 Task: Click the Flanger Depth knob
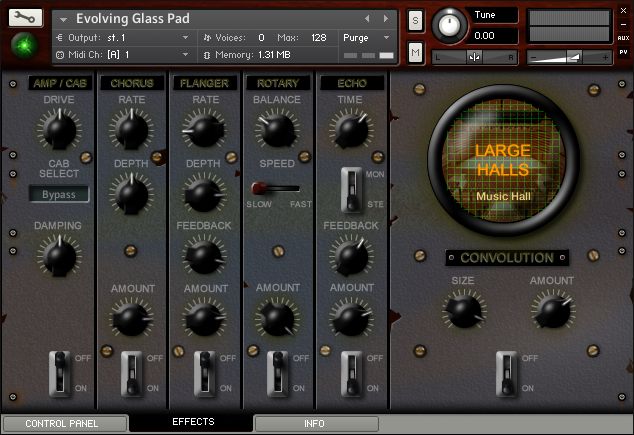(204, 194)
